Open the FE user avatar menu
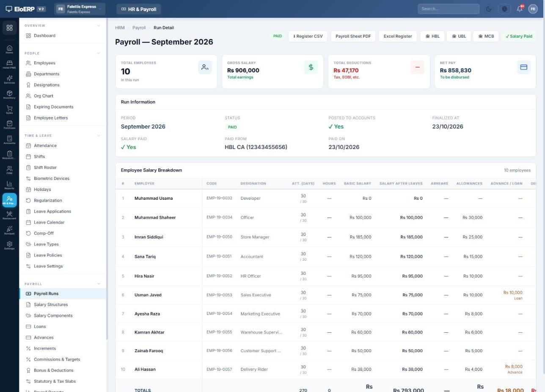 pyautogui.click(x=533, y=9)
